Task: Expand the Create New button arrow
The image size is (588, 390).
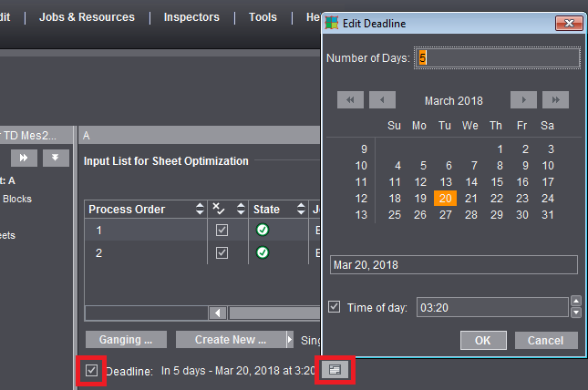Action: click(x=291, y=340)
